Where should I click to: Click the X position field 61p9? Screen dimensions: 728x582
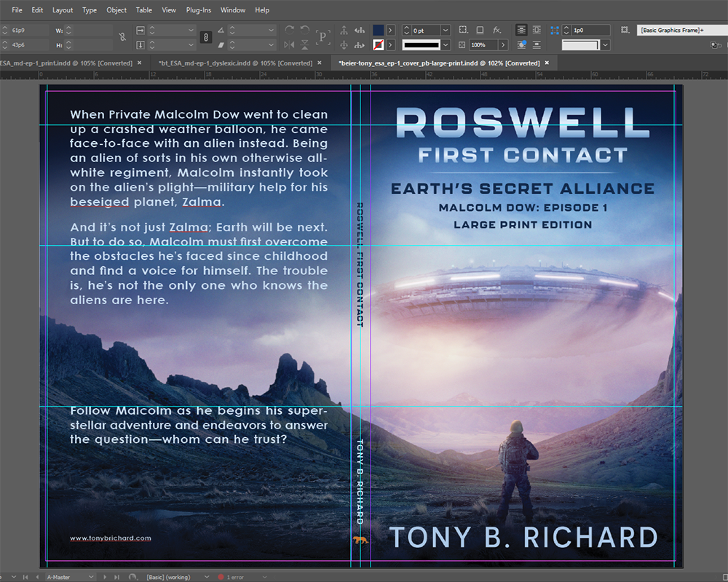(x=29, y=30)
